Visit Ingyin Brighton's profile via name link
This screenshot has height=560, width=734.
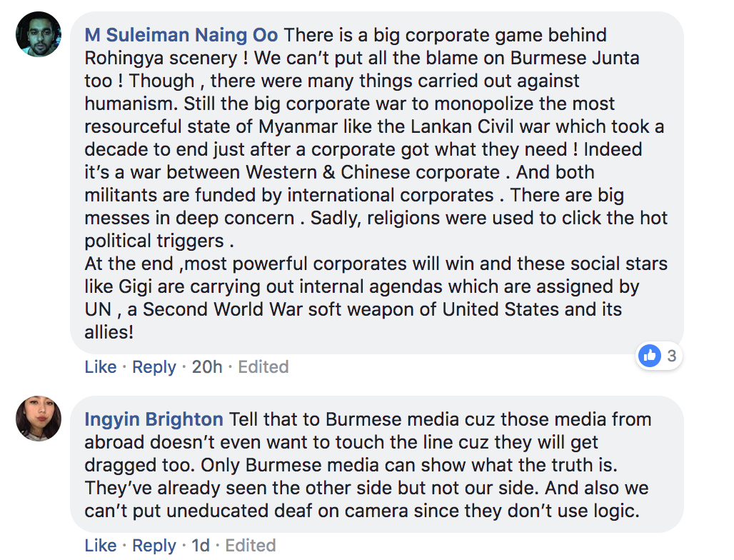coord(154,419)
